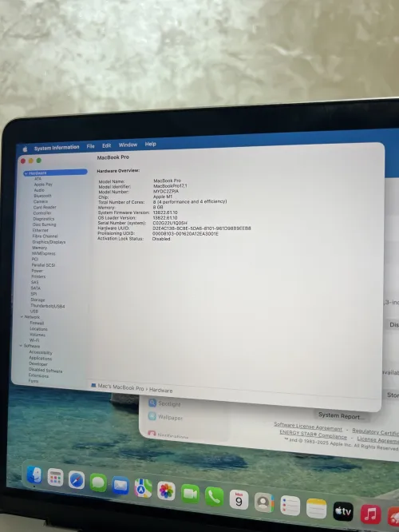The height and width of the screenshot is (532, 399).
Task: Open Mail app in the Dock
Action: [x=120, y=486]
